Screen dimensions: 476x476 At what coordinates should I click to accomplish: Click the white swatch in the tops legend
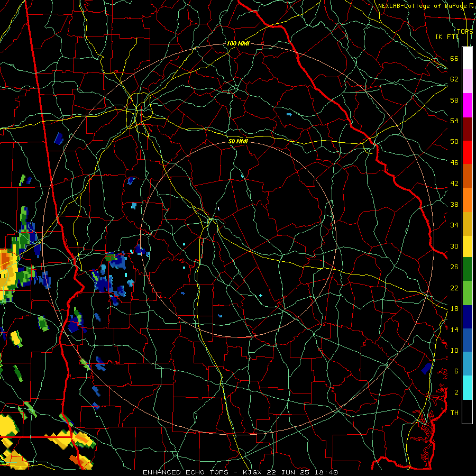(x=467, y=58)
